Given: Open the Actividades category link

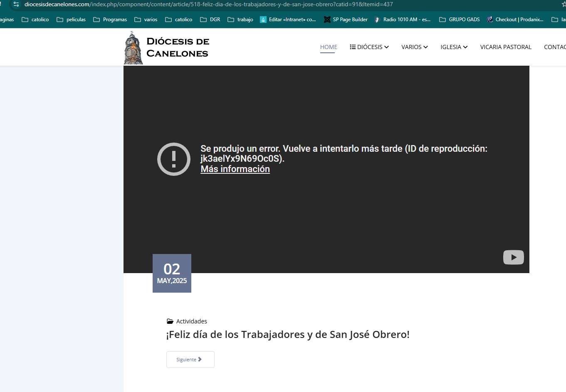Looking at the screenshot, I should pyautogui.click(x=191, y=321).
